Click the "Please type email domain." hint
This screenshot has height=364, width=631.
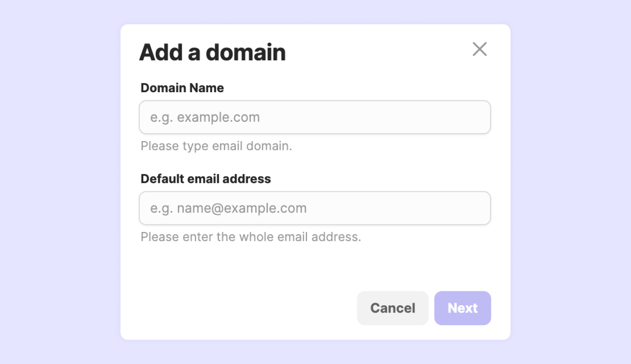[x=216, y=146]
